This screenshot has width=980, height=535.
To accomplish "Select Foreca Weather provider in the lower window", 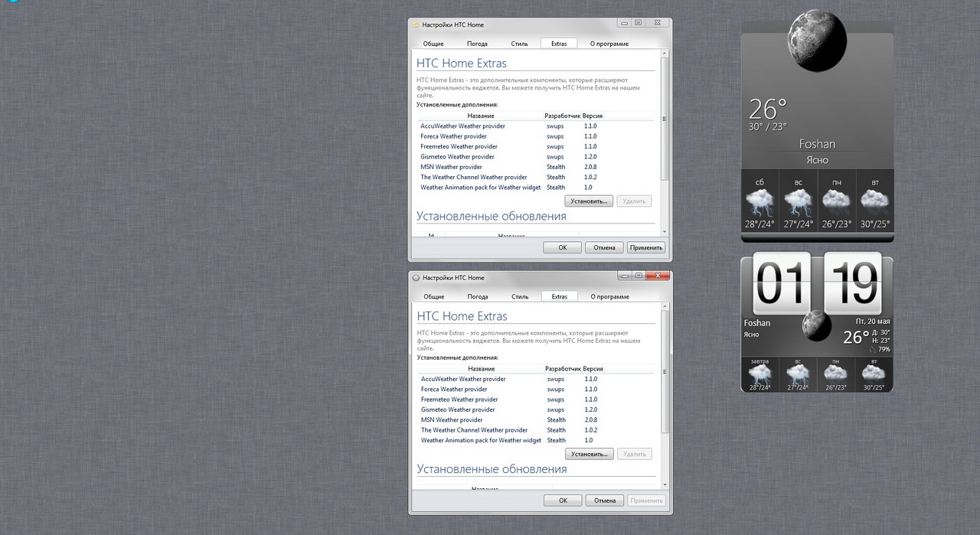I will point(537,389).
